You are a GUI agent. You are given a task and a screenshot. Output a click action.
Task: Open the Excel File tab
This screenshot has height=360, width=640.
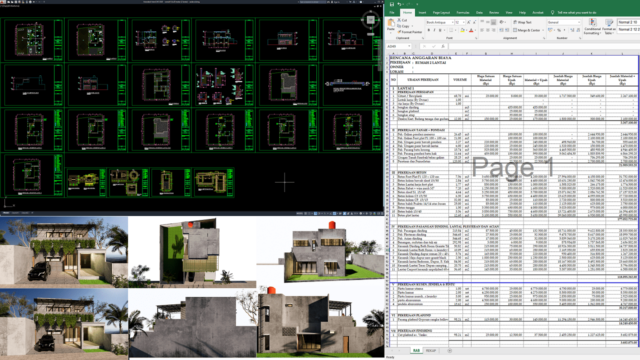click(392, 13)
